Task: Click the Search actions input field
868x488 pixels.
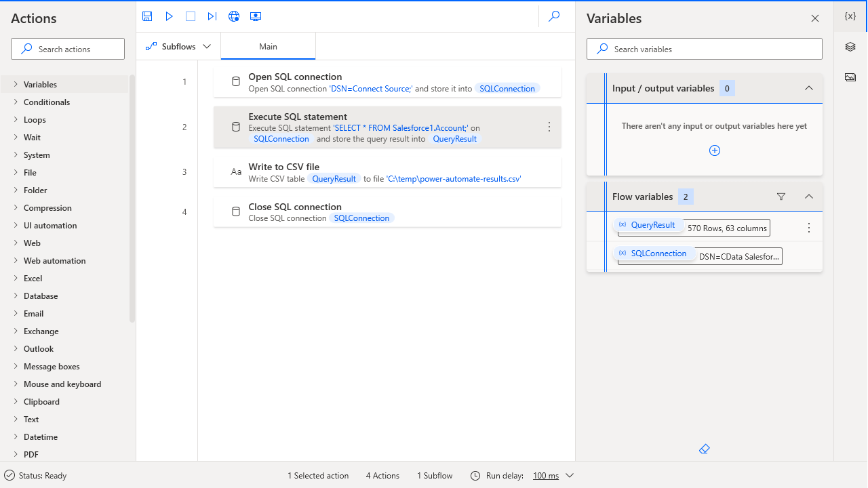Action: 68,49
